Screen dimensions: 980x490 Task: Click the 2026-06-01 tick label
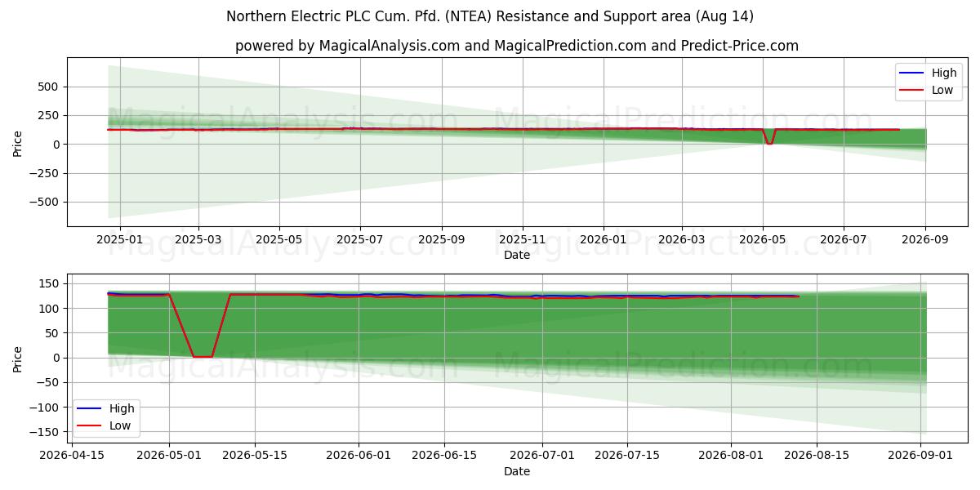click(359, 456)
